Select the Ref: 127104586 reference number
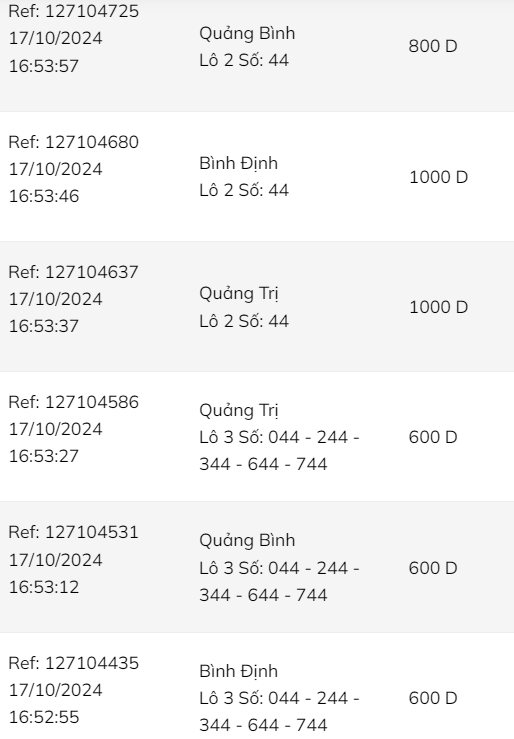The width and height of the screenshot is (514, 739). click(x=73, y=402)
